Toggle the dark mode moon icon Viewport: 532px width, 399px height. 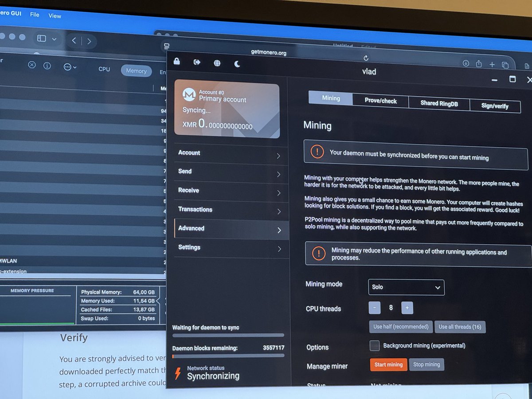(x=237, y=64)
